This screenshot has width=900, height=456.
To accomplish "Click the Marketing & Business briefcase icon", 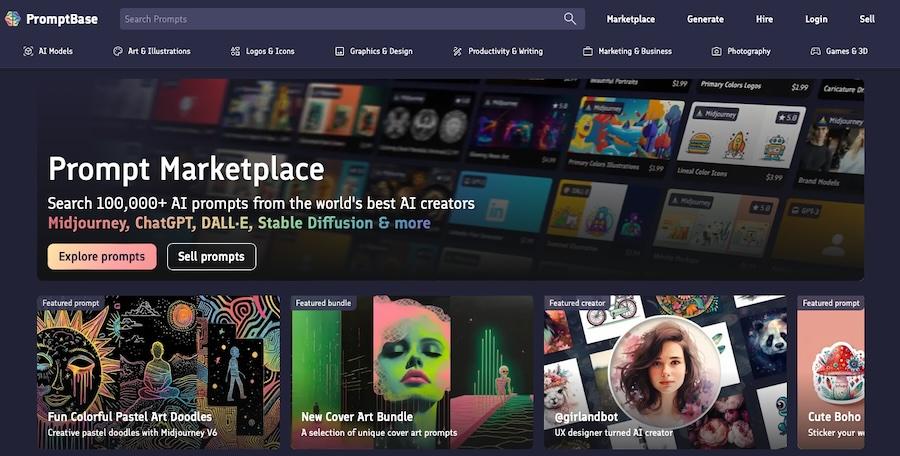I will tap(588, 51).
